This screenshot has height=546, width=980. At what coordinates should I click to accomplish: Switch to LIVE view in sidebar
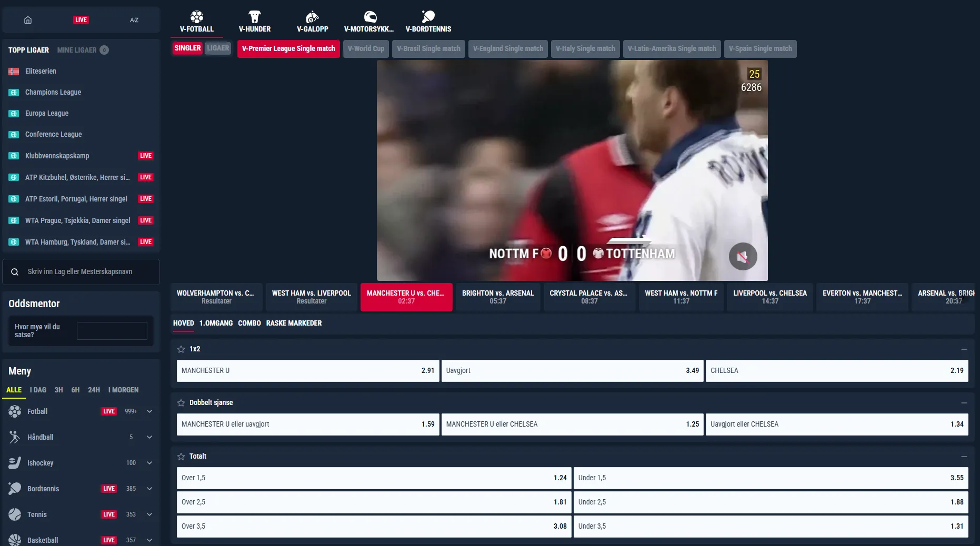pyautogui.click(x=81, y=20)
